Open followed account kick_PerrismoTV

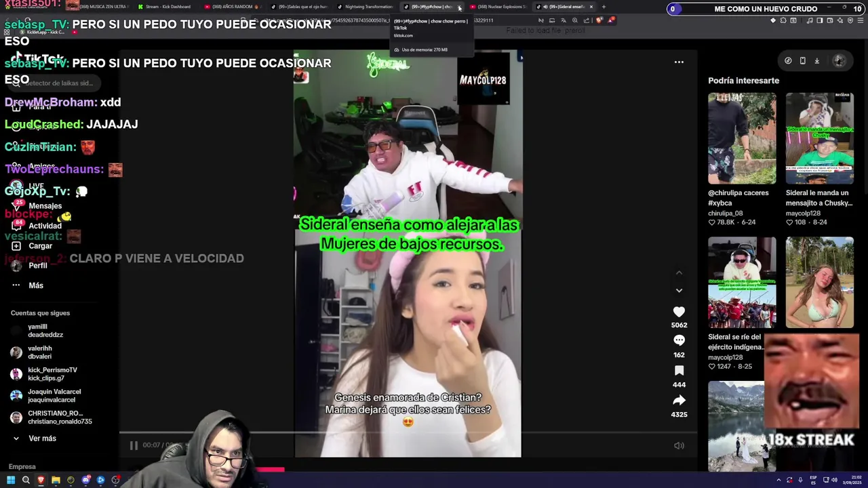pyautogui.click(x=52, y=374)
